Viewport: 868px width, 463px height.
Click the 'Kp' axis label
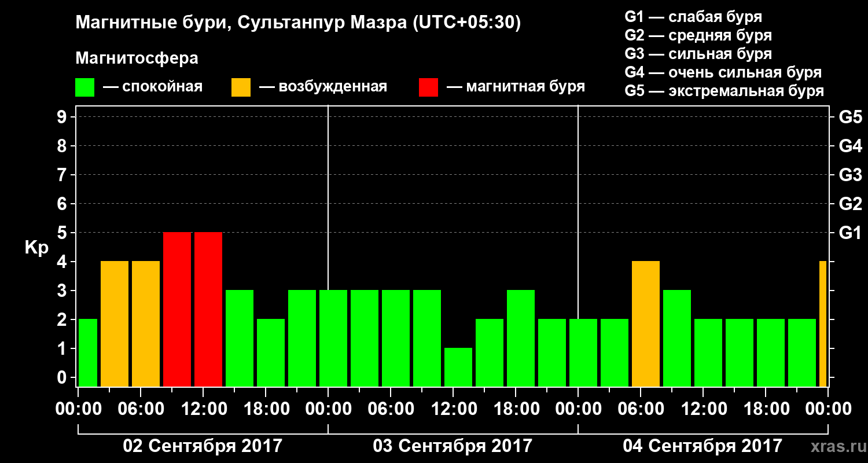[x=36, y=248]
